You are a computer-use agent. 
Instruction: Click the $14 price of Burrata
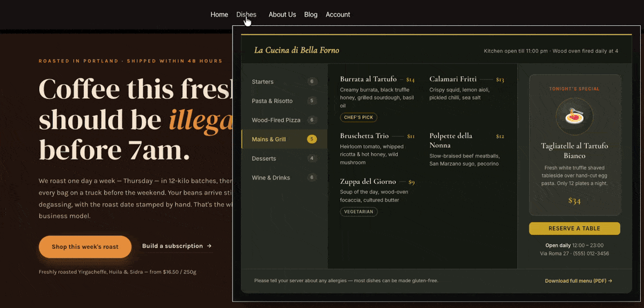click(x=410, y=80)
